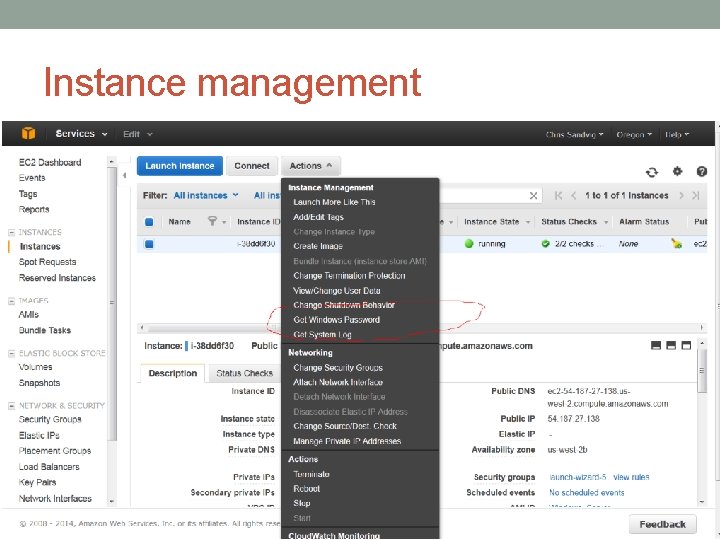Toggle checkbox for the running instance row
The width and height of the screenshot is (720, 540).
(149, 244)
